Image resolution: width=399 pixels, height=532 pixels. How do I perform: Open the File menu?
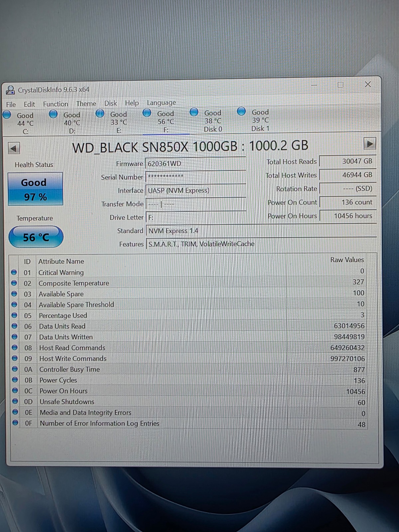tap(11, 104)
